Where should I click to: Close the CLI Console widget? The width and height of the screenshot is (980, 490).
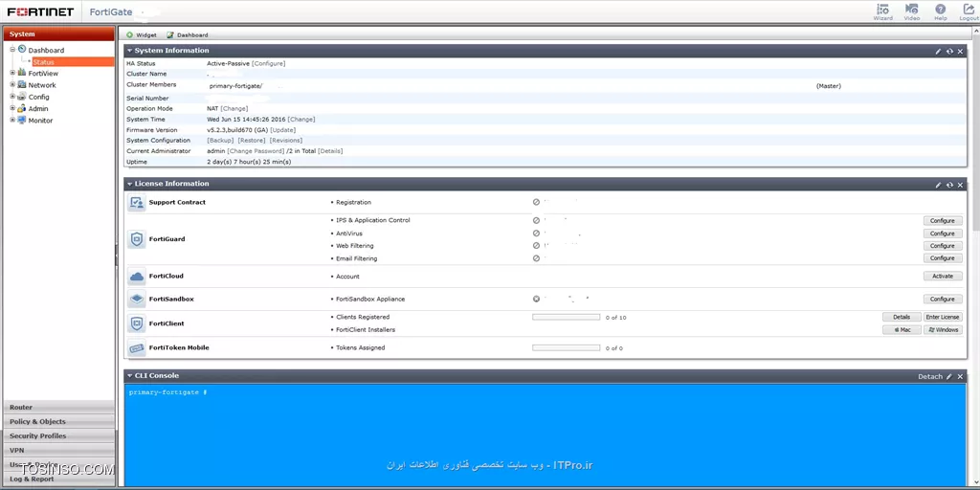click(960, 377)
